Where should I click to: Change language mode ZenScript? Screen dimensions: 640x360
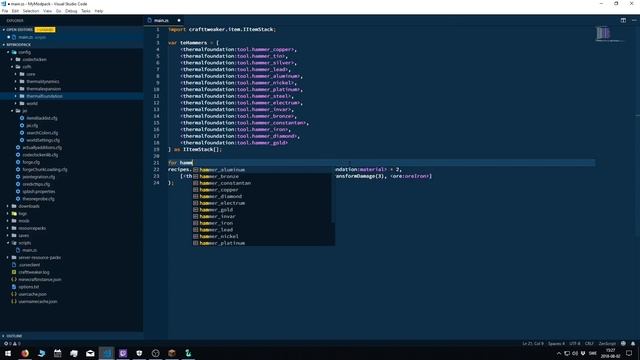pos(607,344)
